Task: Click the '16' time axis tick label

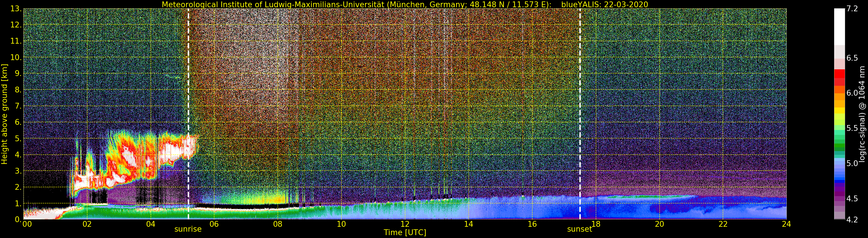Action: [x=532, y=224]
